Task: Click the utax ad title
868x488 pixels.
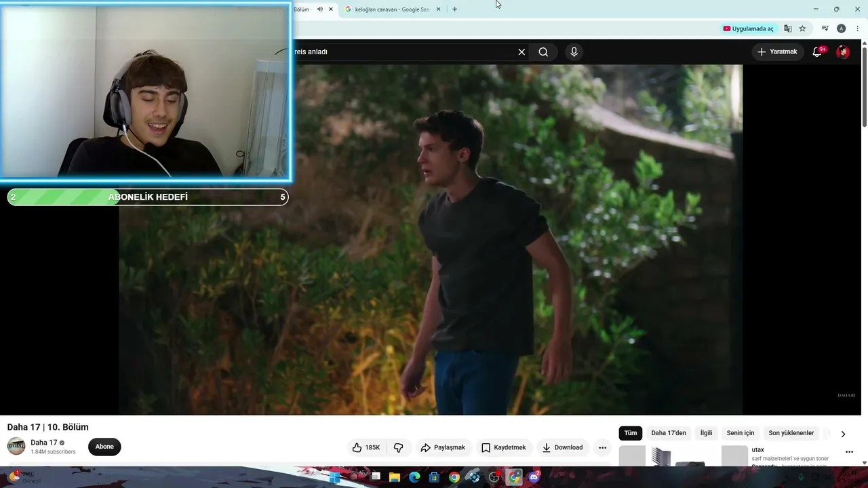Action: click(x=757, y=450)
